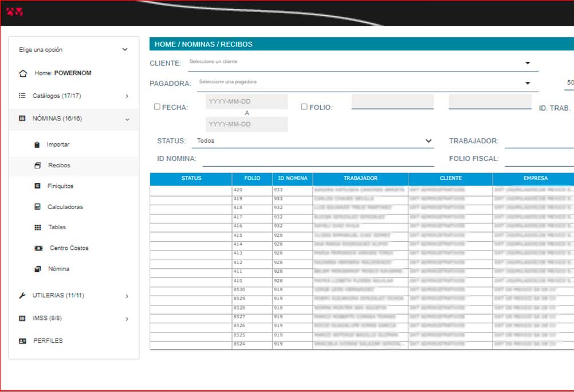Expand the Catálogos (17/17) menu
Screen dimensions: 574x392
coord(73,96)
